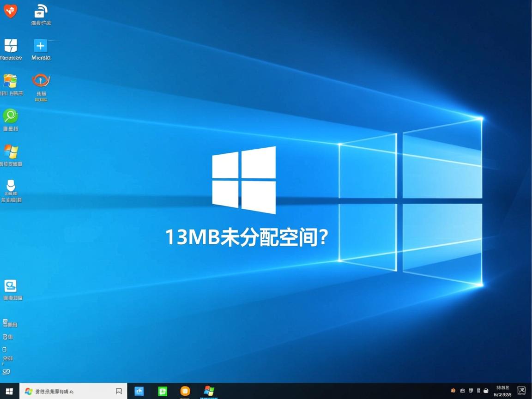Launch the colorful Windows logo taskbar app

tap(208, 391)
